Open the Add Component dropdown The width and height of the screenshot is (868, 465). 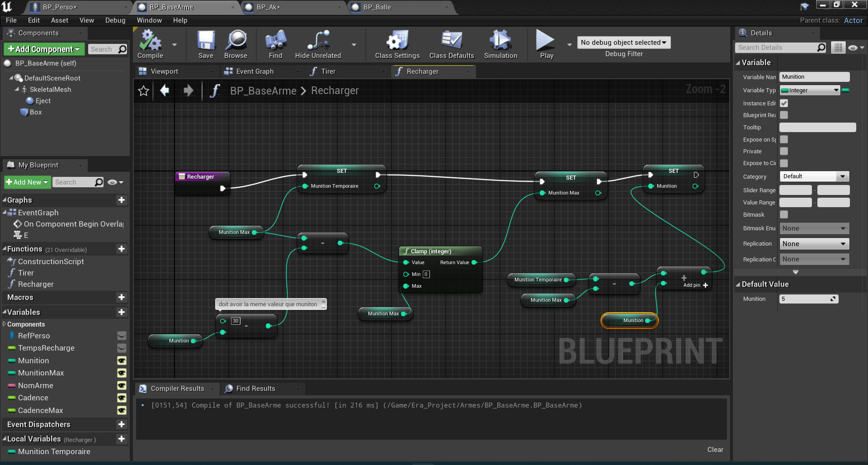[x=43, y=49]
